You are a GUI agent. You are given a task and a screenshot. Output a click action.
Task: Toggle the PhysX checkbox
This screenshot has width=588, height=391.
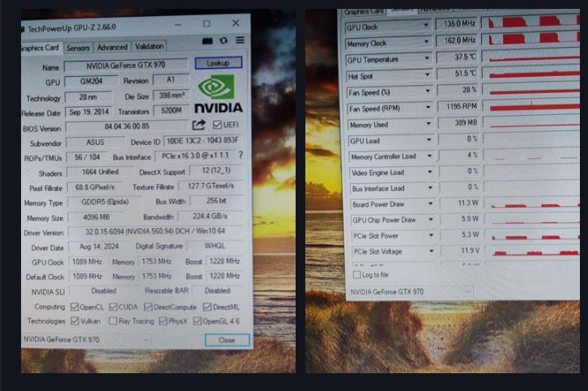(x=163, y=321)
